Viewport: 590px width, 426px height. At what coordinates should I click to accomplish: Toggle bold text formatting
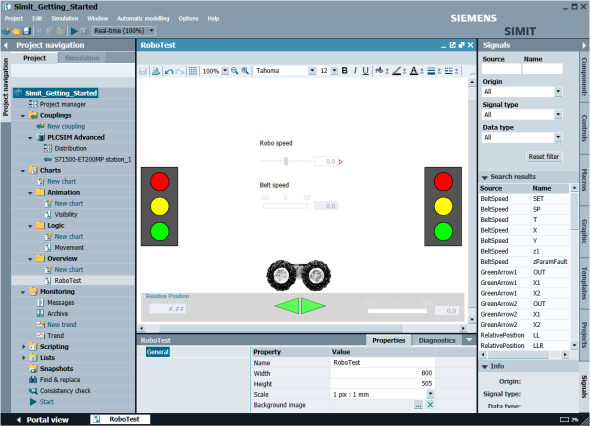point(344,71)
